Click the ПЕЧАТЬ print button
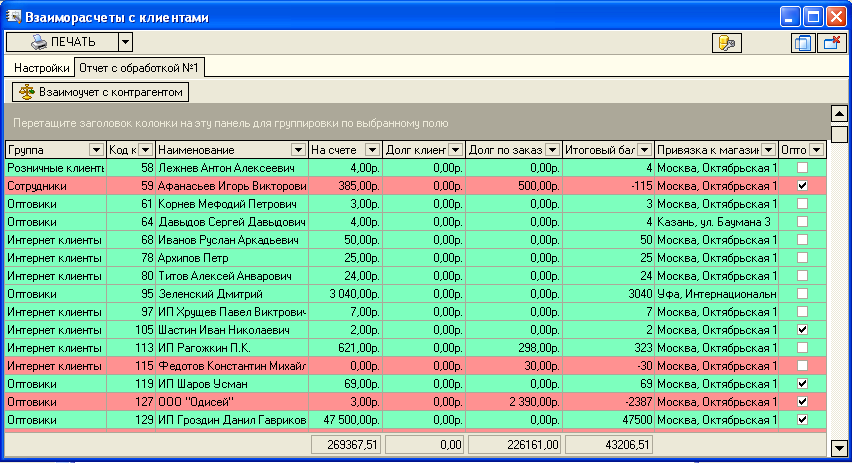This screenshot has height=463, width=854. pyautogui.click(x=62, y=42)
